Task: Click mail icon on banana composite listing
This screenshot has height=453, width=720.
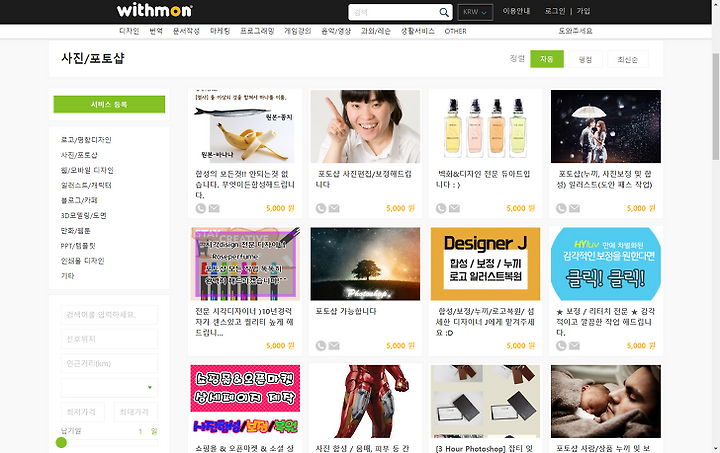Action: click(214, 208)
